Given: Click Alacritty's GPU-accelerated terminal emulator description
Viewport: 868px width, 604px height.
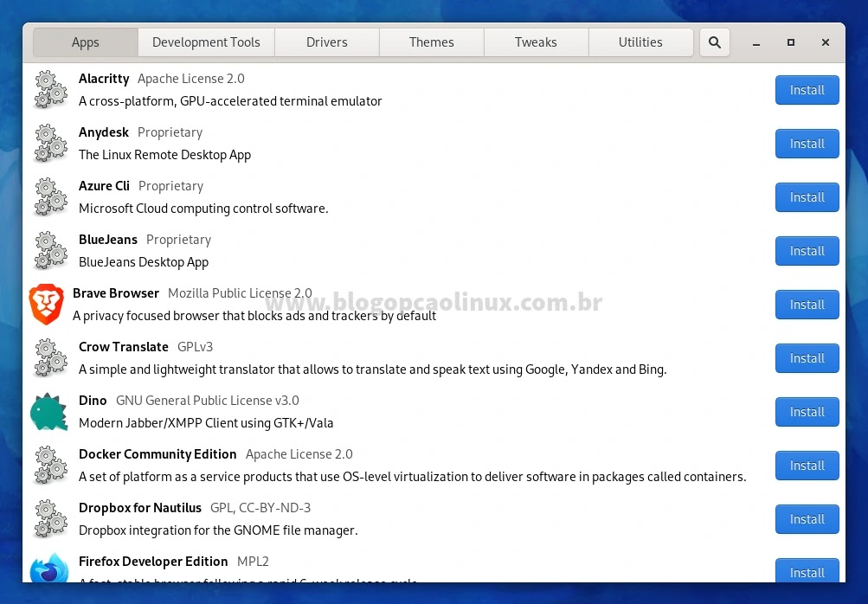Looking at the screenshot, I should [230, 101].
